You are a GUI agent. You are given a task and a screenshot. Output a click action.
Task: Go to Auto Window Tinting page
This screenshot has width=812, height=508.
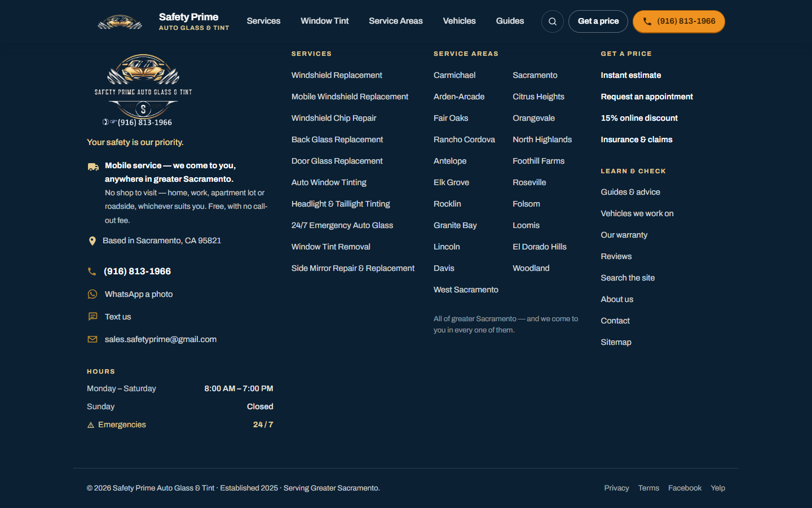329,182
